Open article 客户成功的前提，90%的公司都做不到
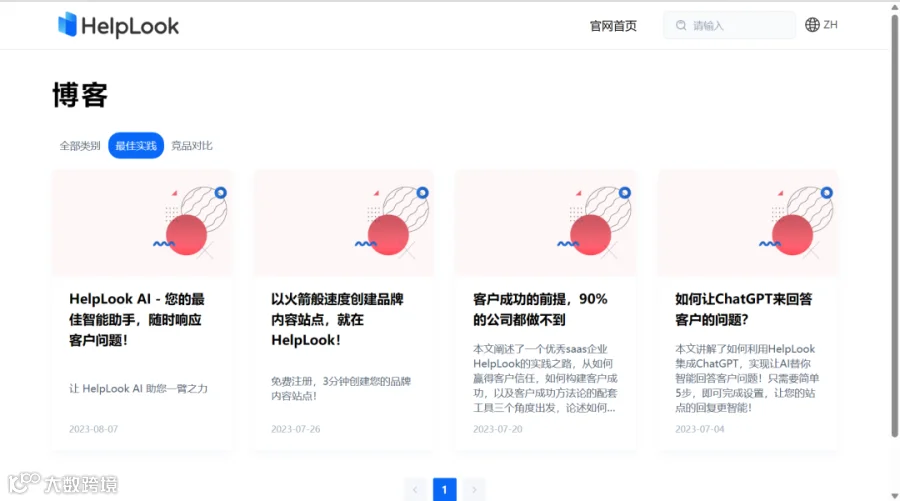Screen dimensions: 900x501 coord(540,309)
